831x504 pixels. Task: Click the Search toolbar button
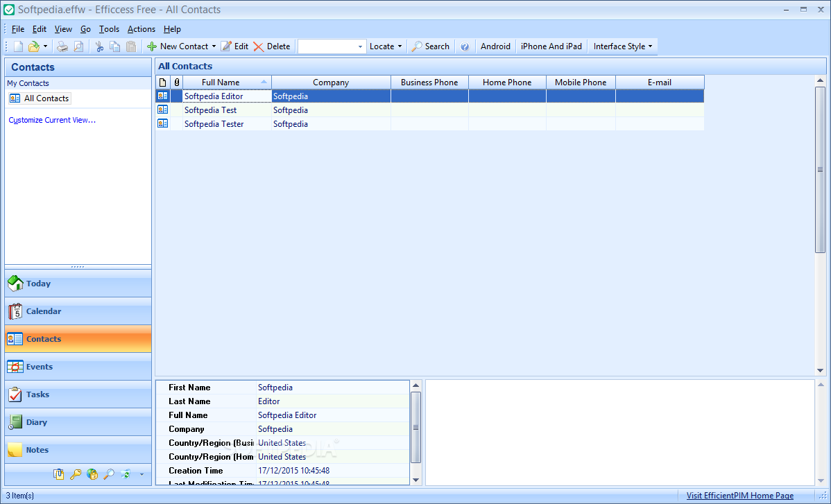[431, 46]
